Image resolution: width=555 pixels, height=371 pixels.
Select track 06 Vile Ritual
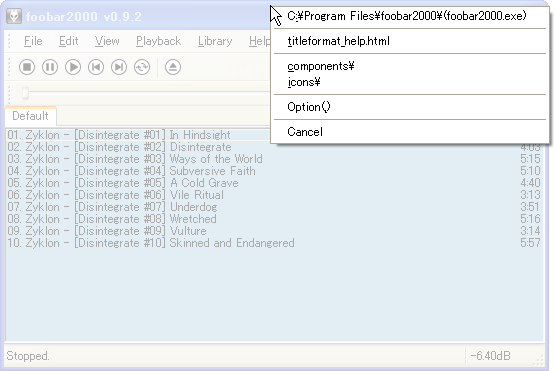tap(274, 195)
